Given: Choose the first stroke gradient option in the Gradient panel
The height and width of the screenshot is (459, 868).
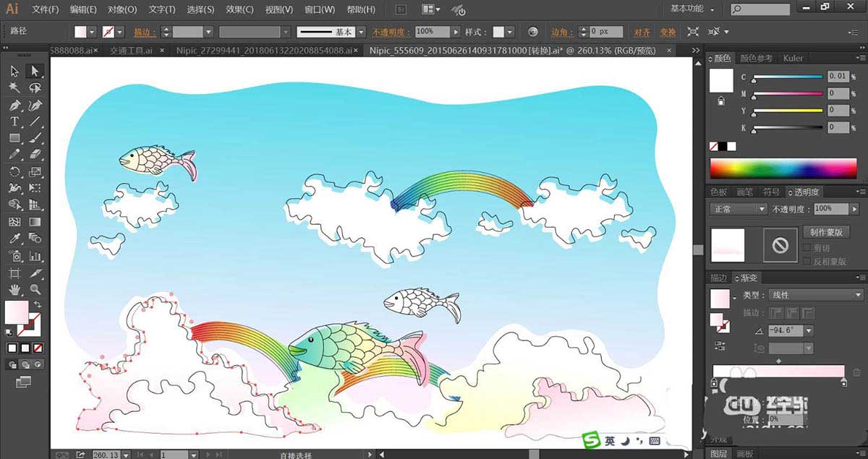Looking at the screenshot, I should pos(775,313).
